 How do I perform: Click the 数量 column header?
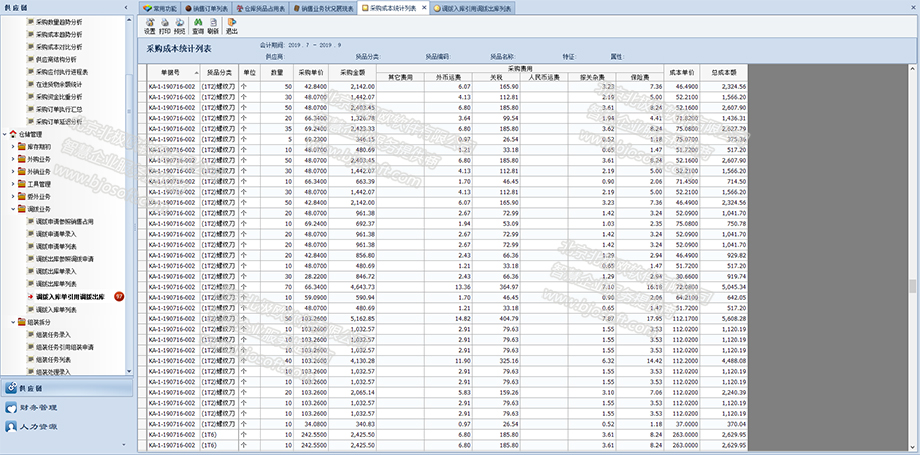277,73
